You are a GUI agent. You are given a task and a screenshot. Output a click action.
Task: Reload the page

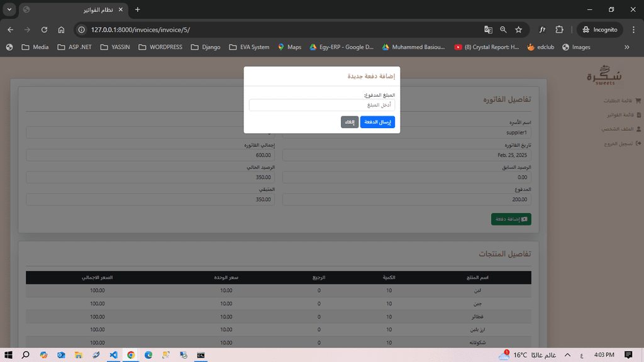coord(45,30)
